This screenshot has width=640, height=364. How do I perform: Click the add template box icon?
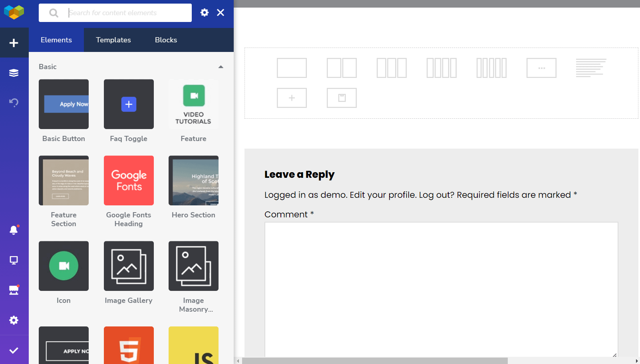342,98
